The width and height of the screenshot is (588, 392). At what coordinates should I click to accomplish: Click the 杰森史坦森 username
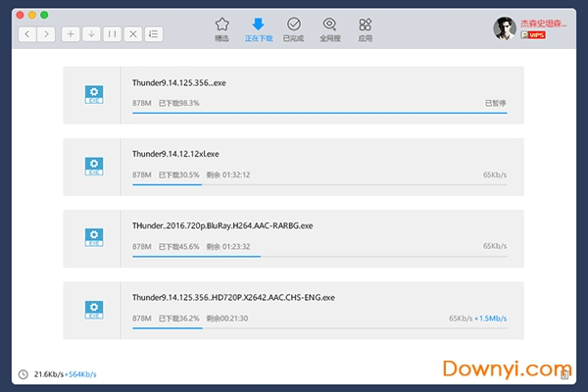(x=544, y=22)
